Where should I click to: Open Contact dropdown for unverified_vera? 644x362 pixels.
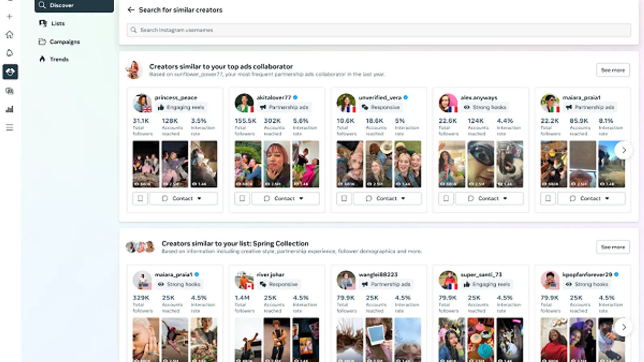[387, 198]
